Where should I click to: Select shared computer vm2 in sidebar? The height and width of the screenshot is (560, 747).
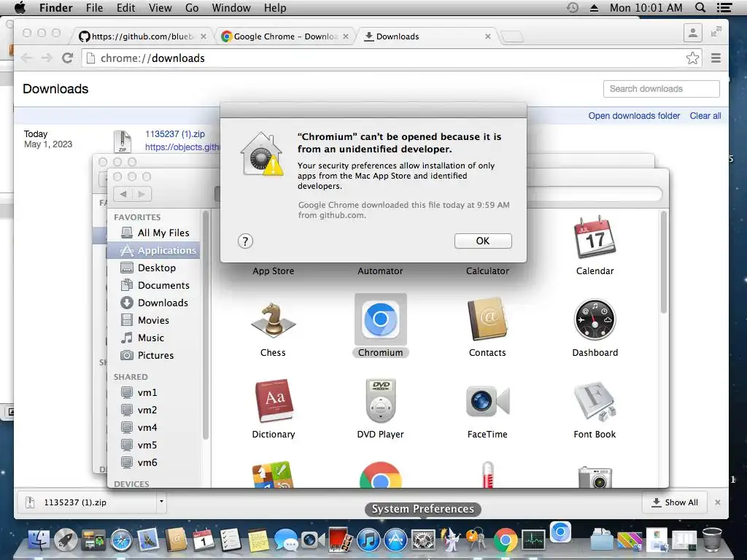tap(153, 410)
